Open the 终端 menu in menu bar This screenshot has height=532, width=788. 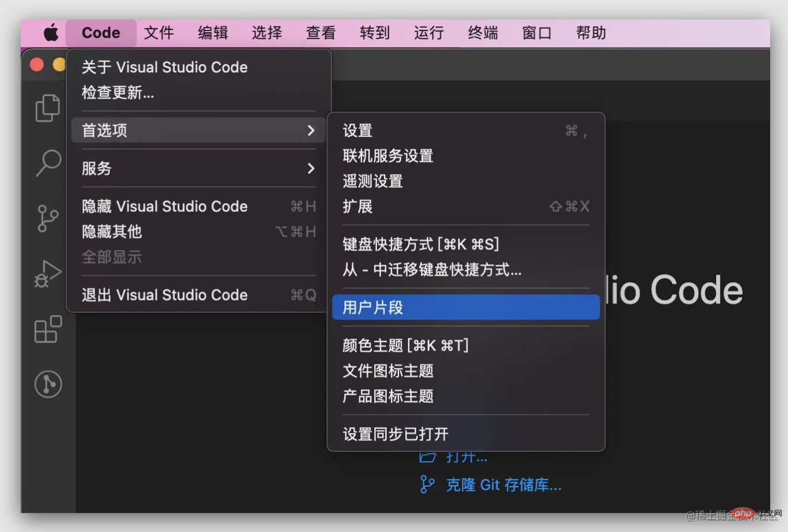click(482, 33)
